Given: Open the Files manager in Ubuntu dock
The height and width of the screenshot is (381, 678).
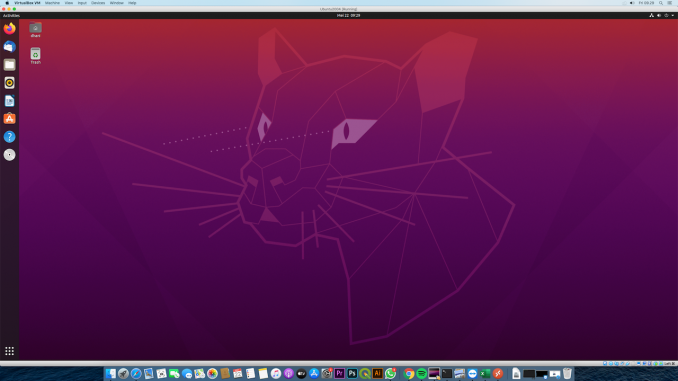Looking at the screenshot, I should point(10,65).
